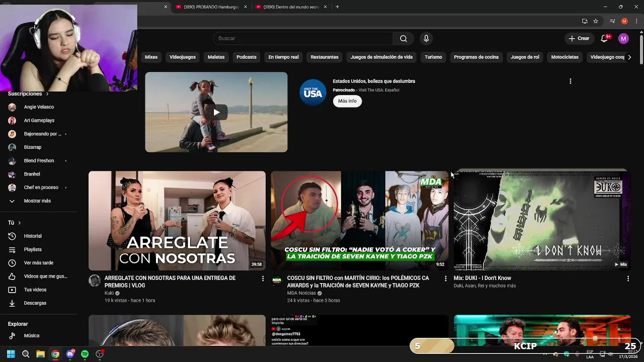Select Juegos de simulación de vida chip
644x362 pixels.
[381, 57]
